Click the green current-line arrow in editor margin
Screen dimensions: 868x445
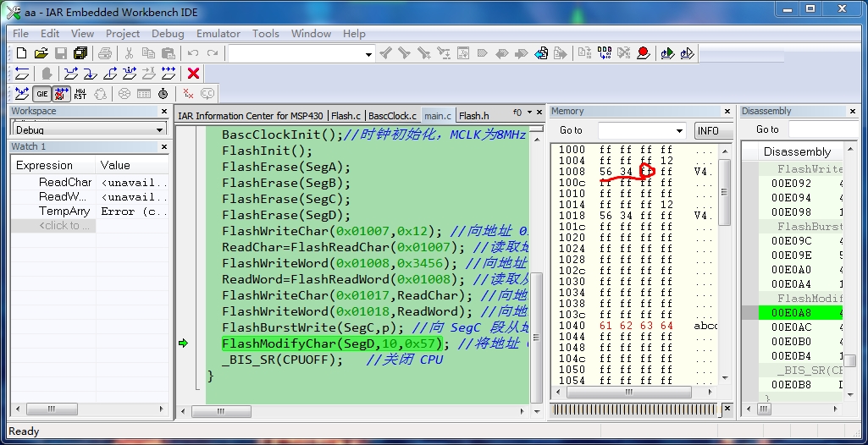[x=183, y=343]
